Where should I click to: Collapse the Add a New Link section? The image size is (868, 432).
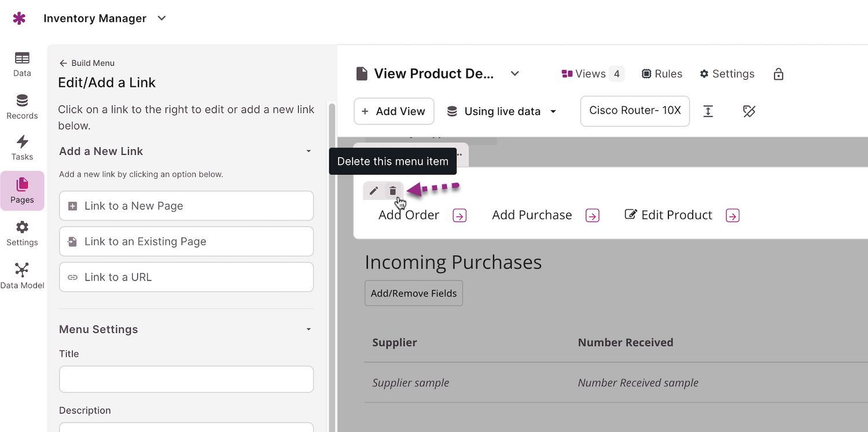308,152
